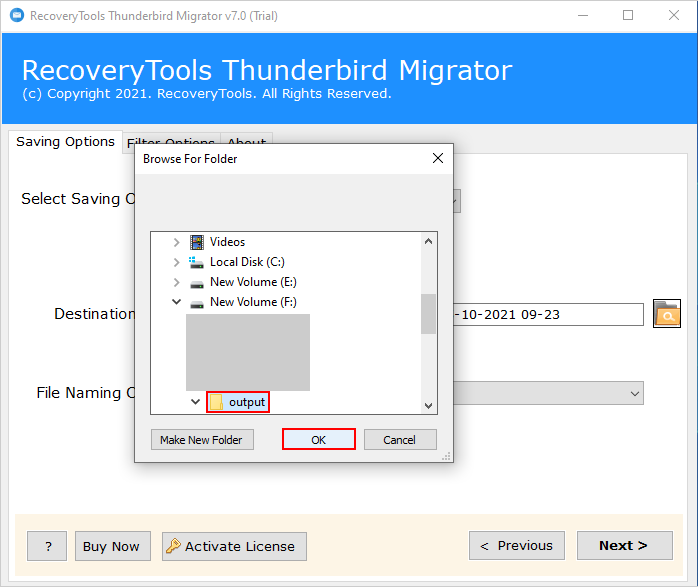This screenshot has width=698, height=587.
Task: Select Local Disk (C:) in folder tree
Action: click(247, 262)
